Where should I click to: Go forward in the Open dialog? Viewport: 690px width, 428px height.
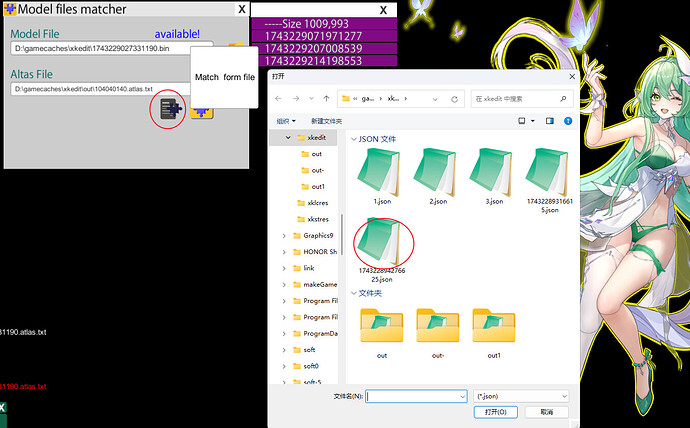click(296, 99)
